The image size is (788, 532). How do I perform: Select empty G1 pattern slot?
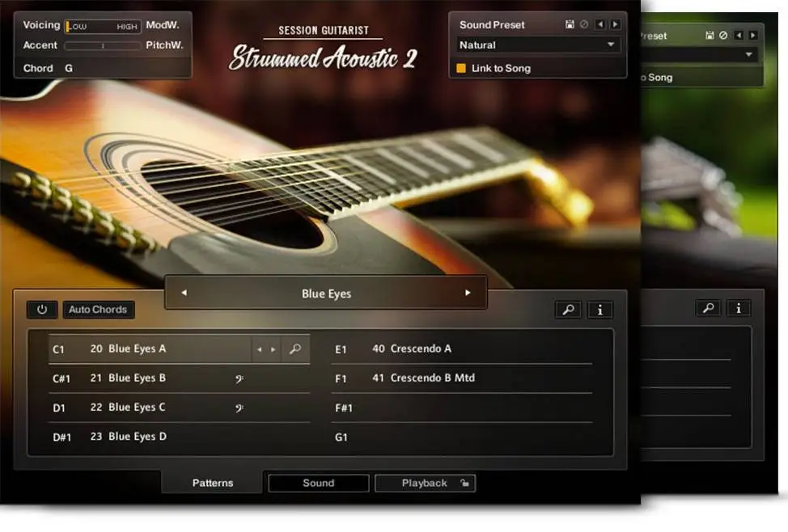point(462,437)
